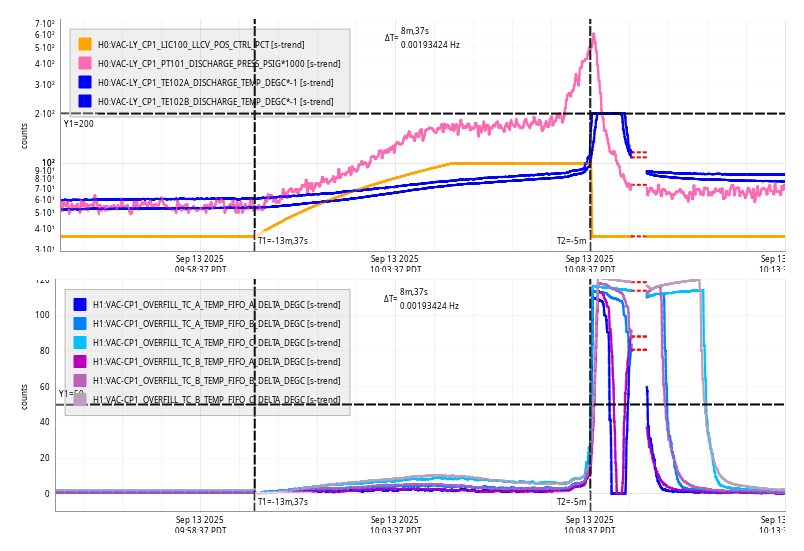Click the T1=-13m,37s cursor label in bottom plot
The height and width of the screenshot is (551, 804).
282,501
